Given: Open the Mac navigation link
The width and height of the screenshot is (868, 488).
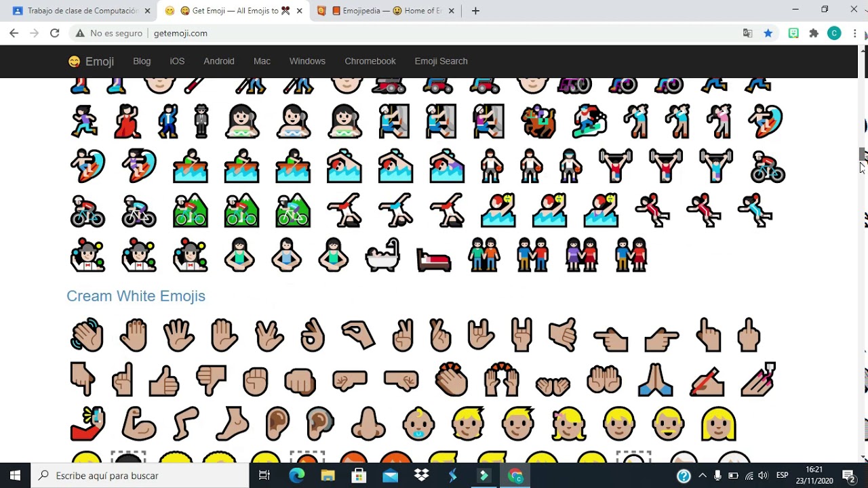Looking at the screenshot, I should tap(262, 61).
